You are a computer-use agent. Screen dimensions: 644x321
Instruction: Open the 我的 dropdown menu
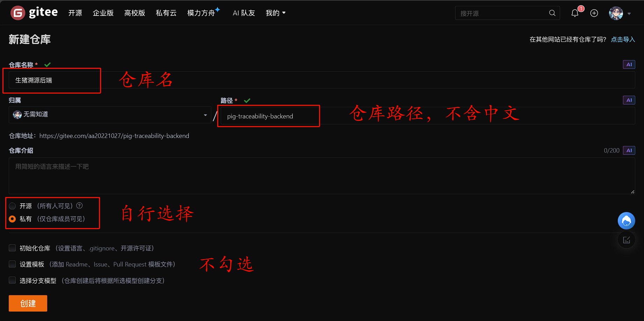point(276,13)
